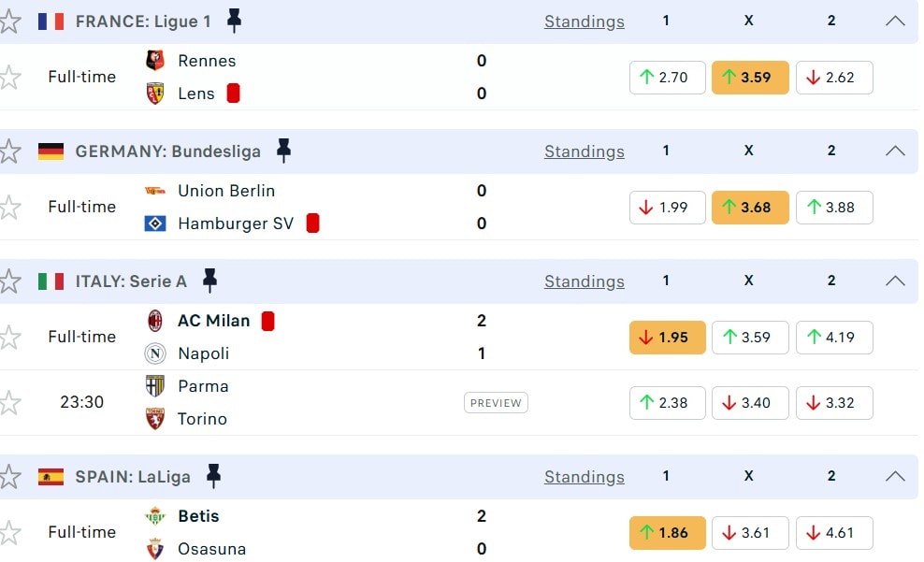Select highlighted 1.95 odds for AC Milan
This screenshot has height=562, width=924.
tap(667, 338)
